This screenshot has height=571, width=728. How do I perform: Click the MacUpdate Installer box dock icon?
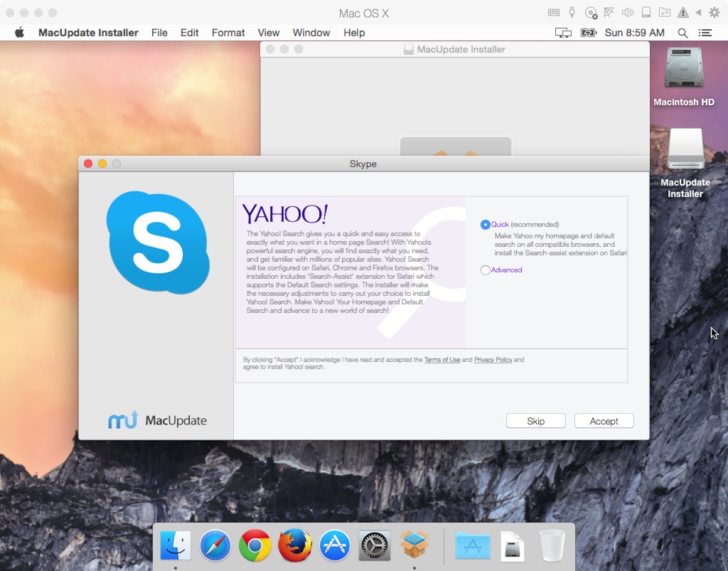pos(414,544)
